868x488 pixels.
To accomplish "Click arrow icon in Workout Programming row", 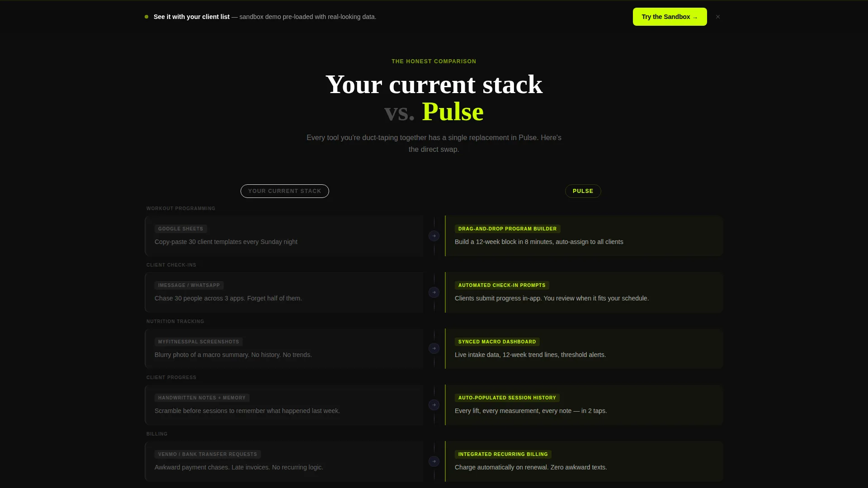I will click(x=434, y=236).
